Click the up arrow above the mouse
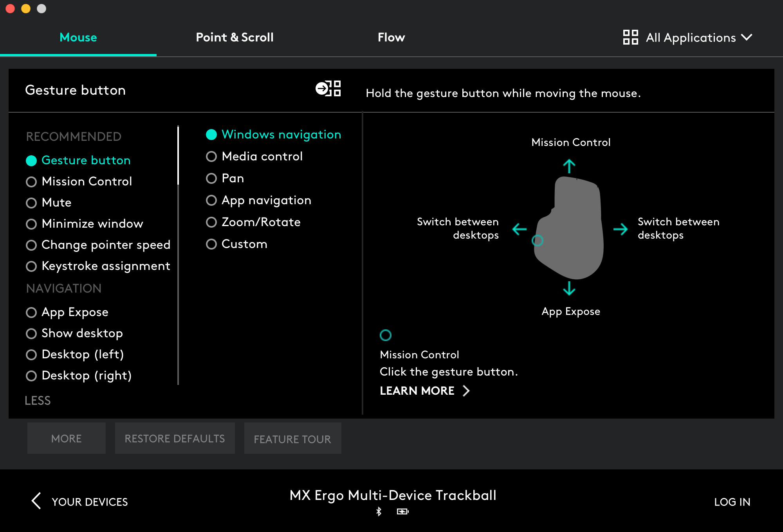The image size is (783, 532). (569, 166)
